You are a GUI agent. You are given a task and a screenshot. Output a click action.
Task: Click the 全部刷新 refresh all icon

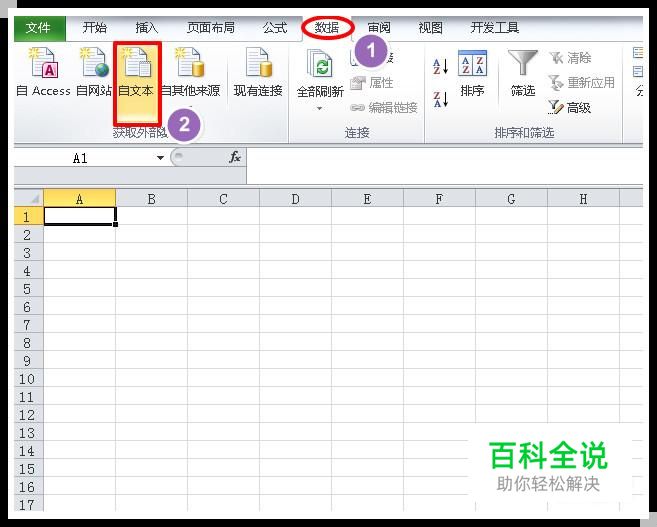tap(320, 64)
